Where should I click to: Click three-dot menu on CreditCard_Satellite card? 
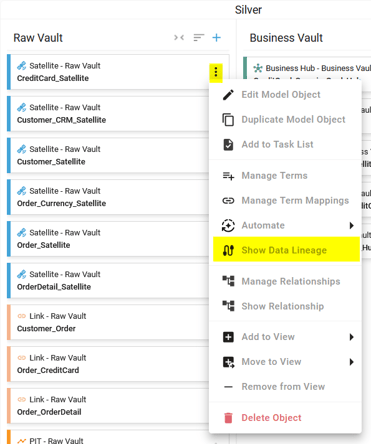click(x=216, y=72)
